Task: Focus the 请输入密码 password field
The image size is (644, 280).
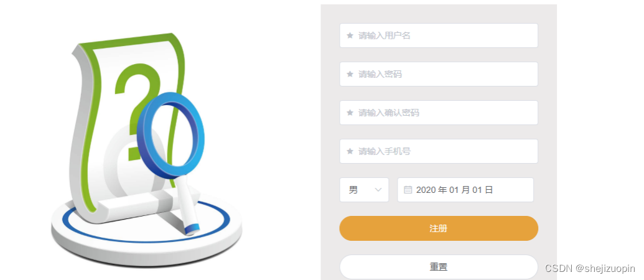Action: pyautogui.click(x=439, y=74)
